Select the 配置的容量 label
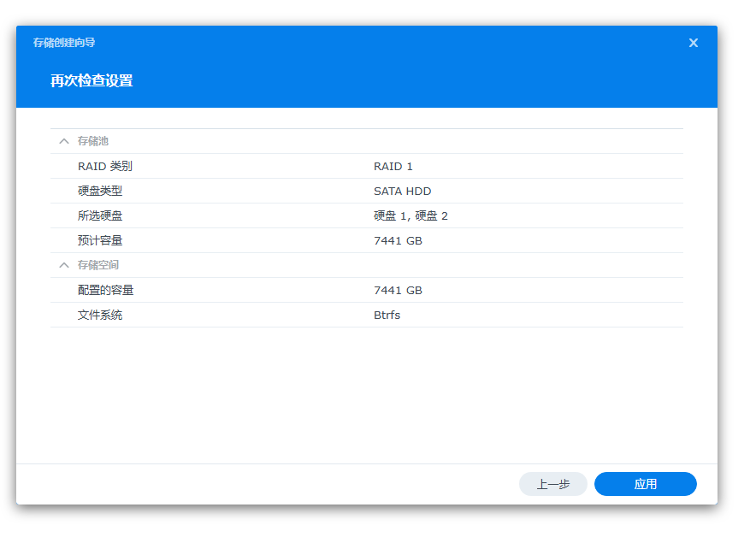This screenshot has width=756, height=537. coord(105,291)
